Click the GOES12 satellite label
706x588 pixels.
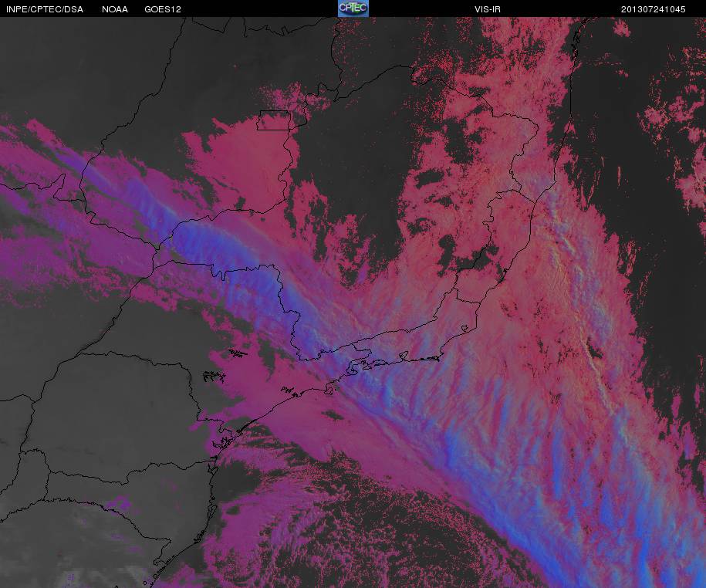tap(163, 9)
